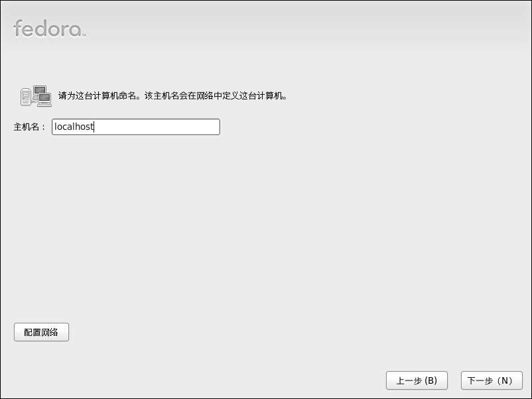Open the 配置网络 network configuration button

click(41, 332)
